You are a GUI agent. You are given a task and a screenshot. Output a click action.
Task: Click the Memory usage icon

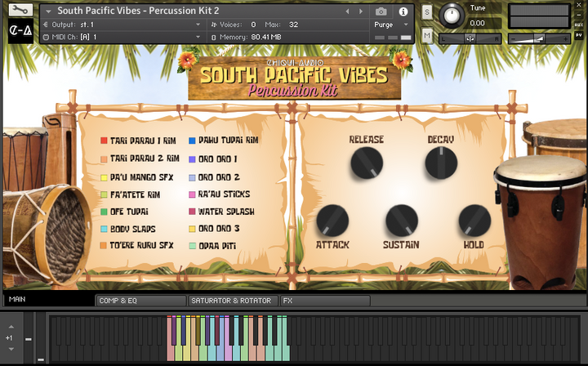click(x=214, y=38)
